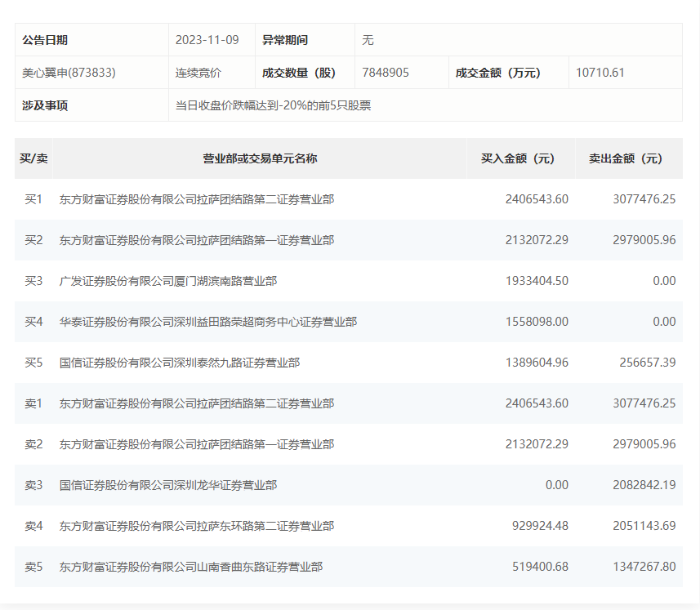Select the sell amount 2051143.69
700x610 pixels.
(644, 526)
